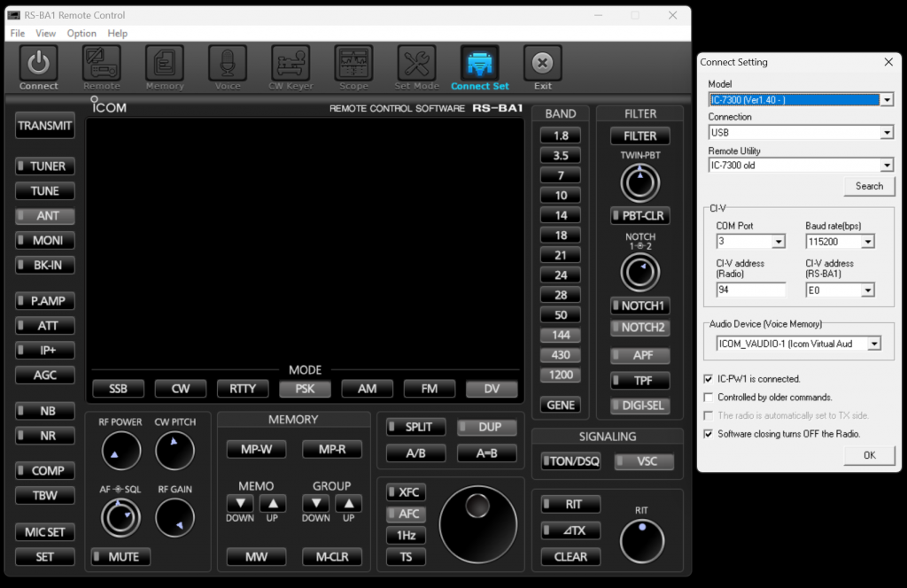
Task: Click the CI-V address Radio field
Action: (750, 290)
